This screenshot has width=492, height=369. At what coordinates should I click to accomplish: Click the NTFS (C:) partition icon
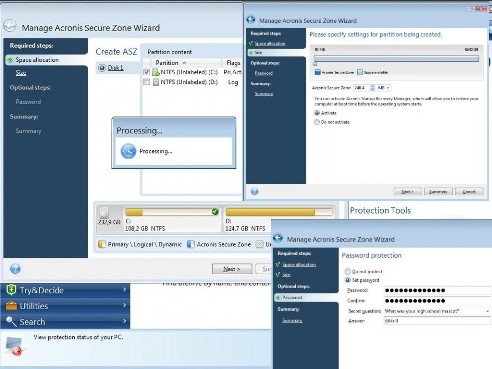tap(156, 72)
